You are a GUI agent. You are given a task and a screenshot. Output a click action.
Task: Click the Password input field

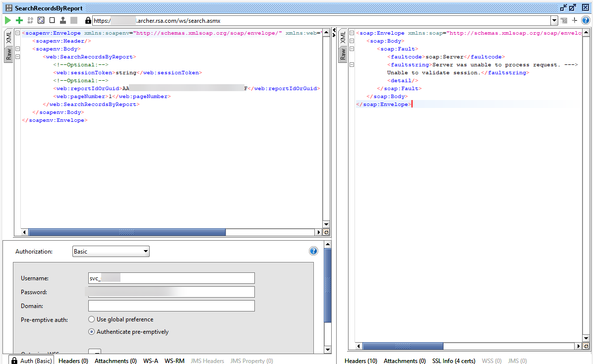pyautogui.click(x=172, y=292)
